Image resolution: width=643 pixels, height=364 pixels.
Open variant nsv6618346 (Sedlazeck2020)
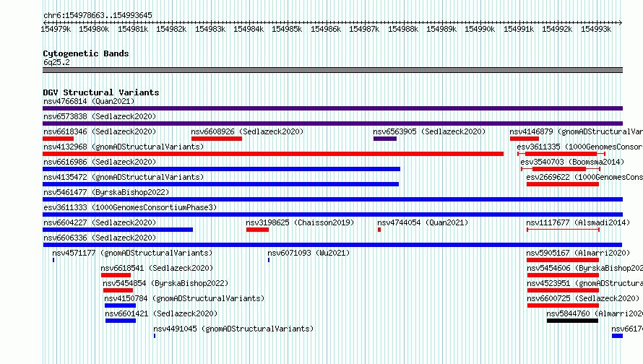pyautogui.click(x=100, y=131)
